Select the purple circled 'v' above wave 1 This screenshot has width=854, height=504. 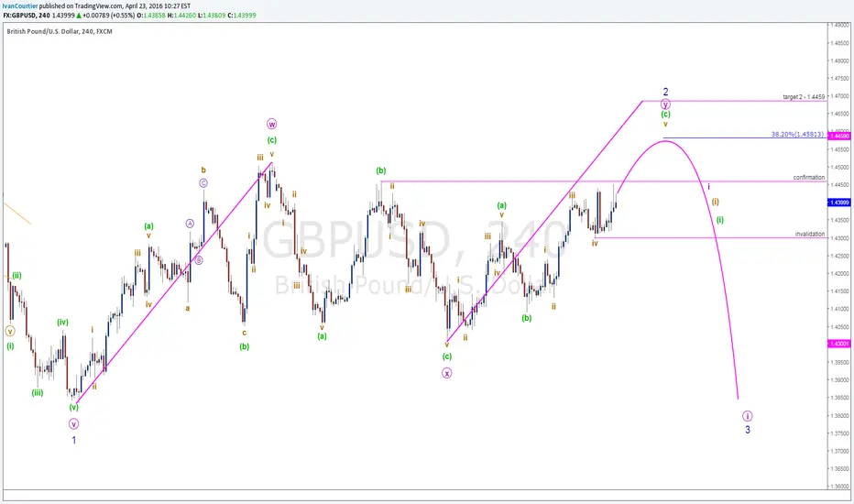point(73,424)
